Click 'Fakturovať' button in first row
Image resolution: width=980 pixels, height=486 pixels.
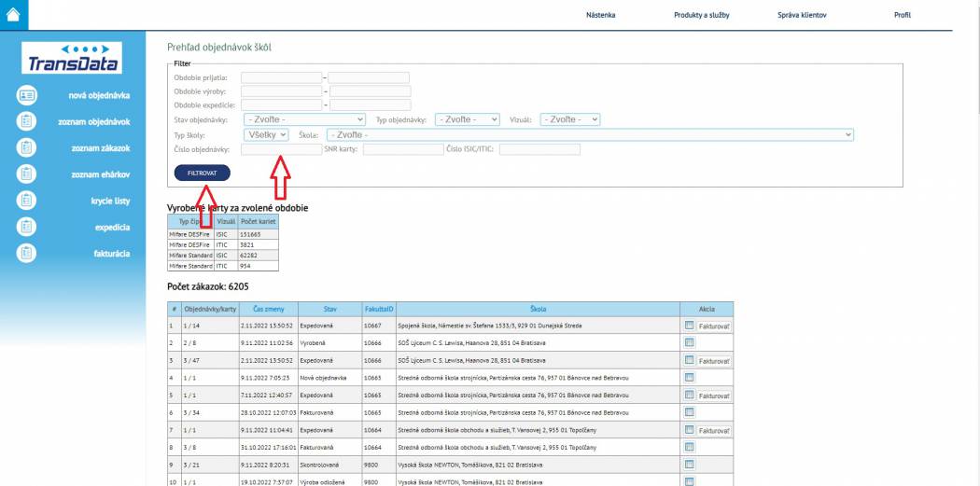pos(714,326)
